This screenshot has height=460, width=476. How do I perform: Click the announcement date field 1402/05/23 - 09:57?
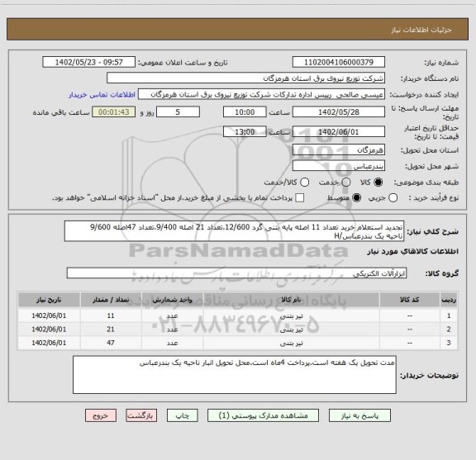[89, 62]
